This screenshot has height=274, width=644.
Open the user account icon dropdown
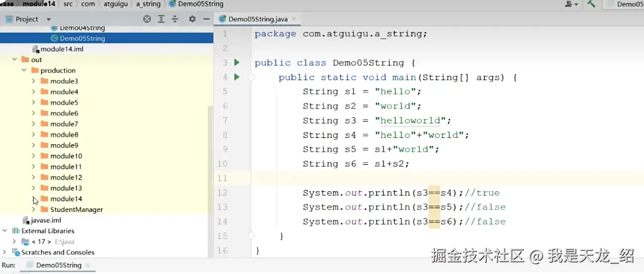(x=571, y=4)
